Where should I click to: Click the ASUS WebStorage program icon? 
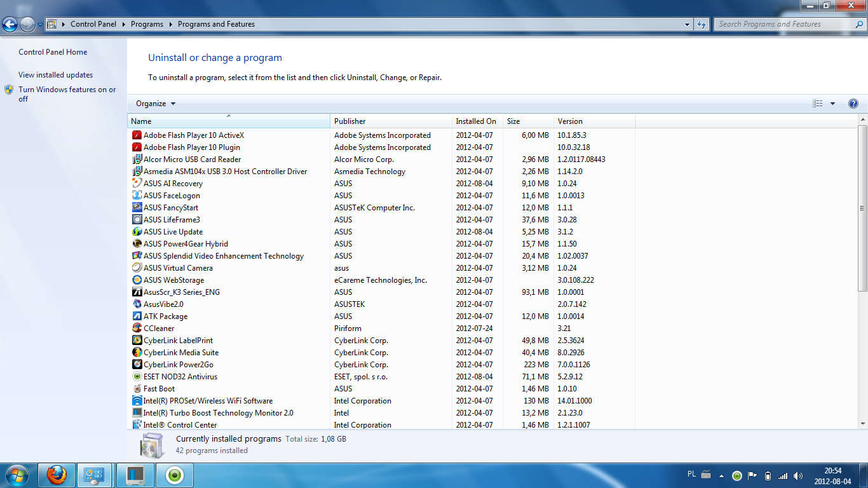tap(137, 280)
